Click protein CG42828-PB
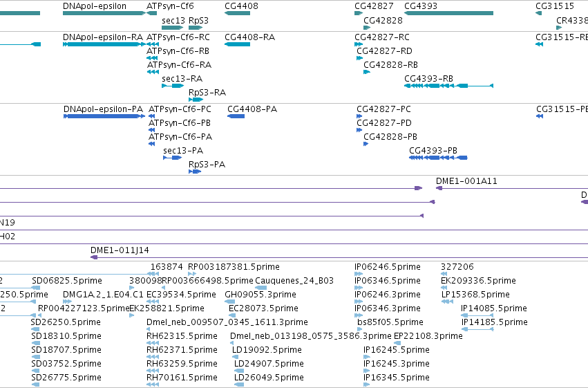Image resolution: width=588 pixels, height=388 pixels. (390, 137)
